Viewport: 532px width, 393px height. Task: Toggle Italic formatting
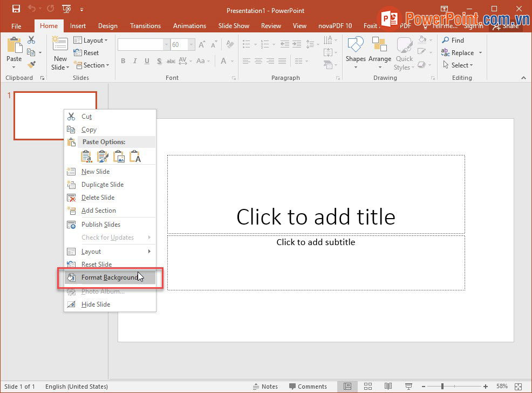[135, 61]
